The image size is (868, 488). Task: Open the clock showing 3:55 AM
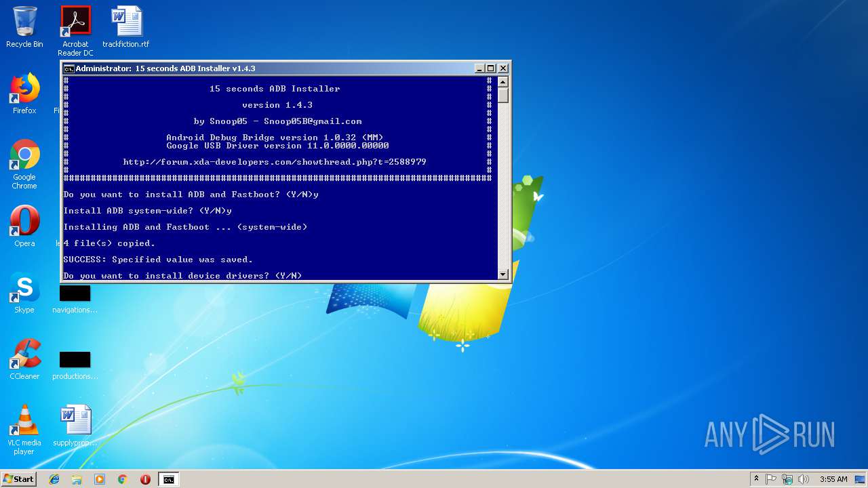click(x=833, y=479)
